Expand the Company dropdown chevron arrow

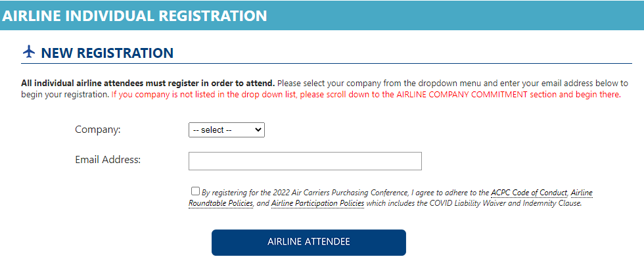coord(258,130)
